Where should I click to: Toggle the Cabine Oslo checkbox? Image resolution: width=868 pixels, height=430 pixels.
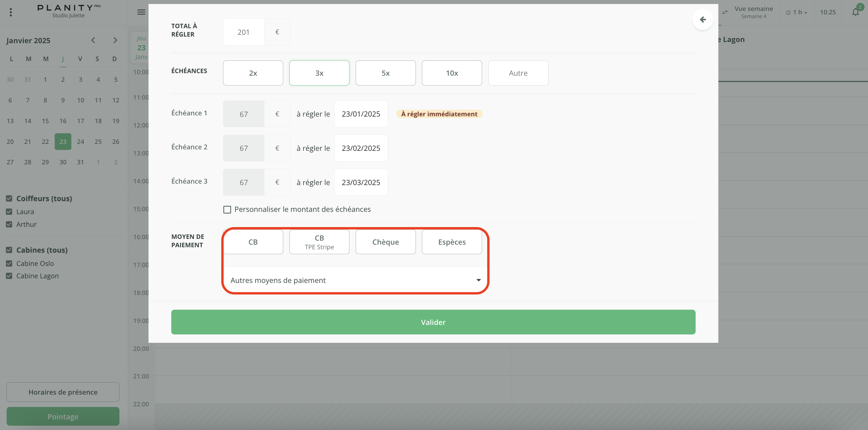click(9, 264)
